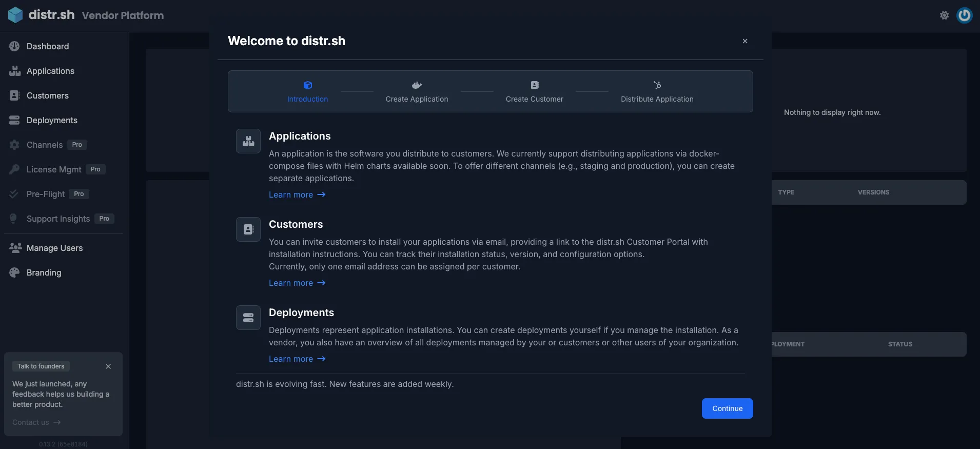Click the Applications sidebar icon
This screenshot has width=980, height=449.
(x=14, y=71)
